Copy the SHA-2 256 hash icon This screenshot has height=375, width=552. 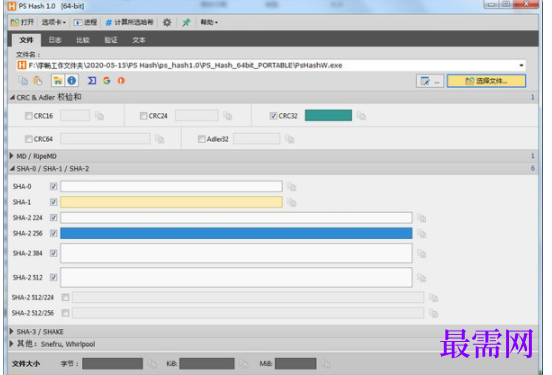(422, 234)
